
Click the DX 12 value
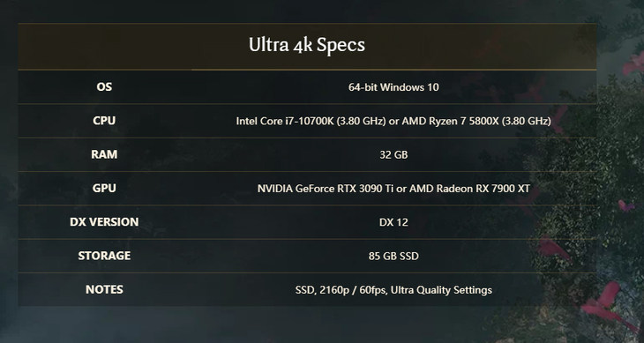pyautogui.click(x=393, y=222)
